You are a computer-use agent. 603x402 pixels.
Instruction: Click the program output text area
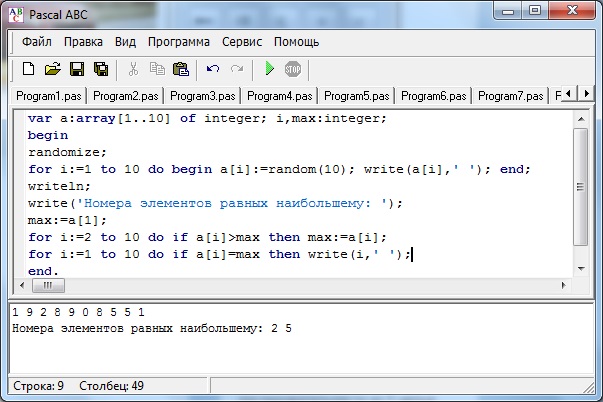pos(300,350)
